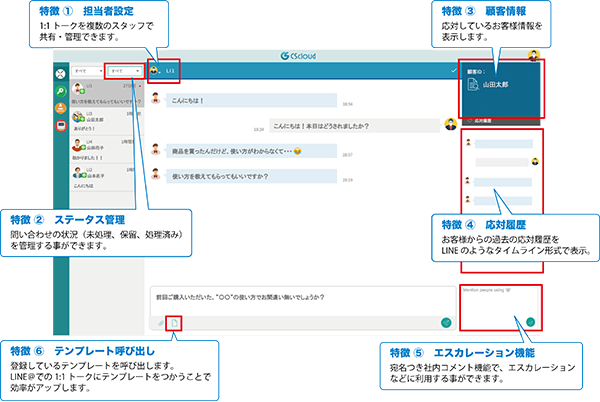Click the grey agent bubble in history timeline
Viewport: 600px width, 402px height.
pos(502,162)
